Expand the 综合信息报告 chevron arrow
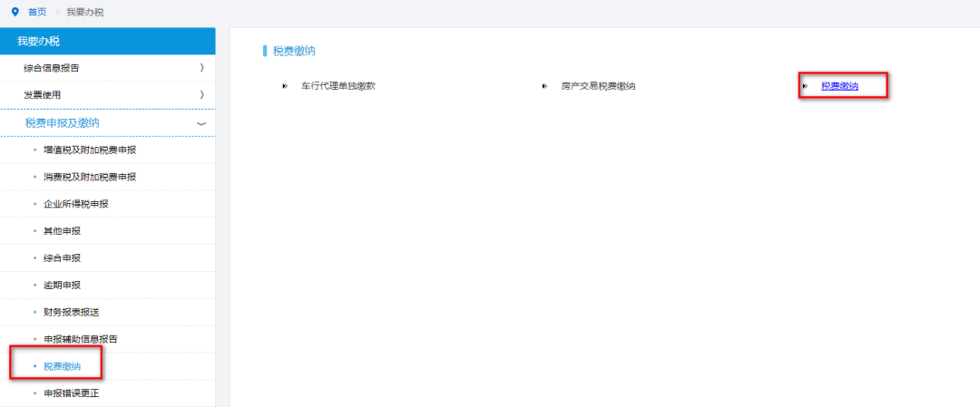 point(201,68)
